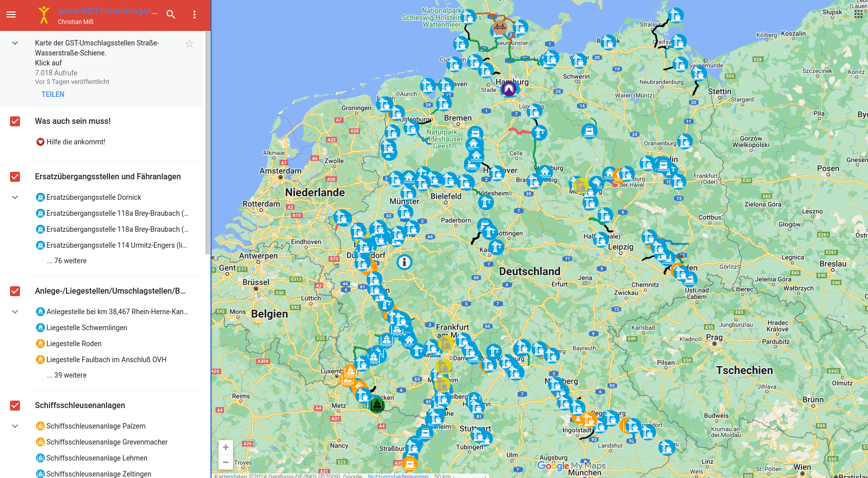Click the TEILEN share button
Screen dimensions: 868x478
point(53,94)
